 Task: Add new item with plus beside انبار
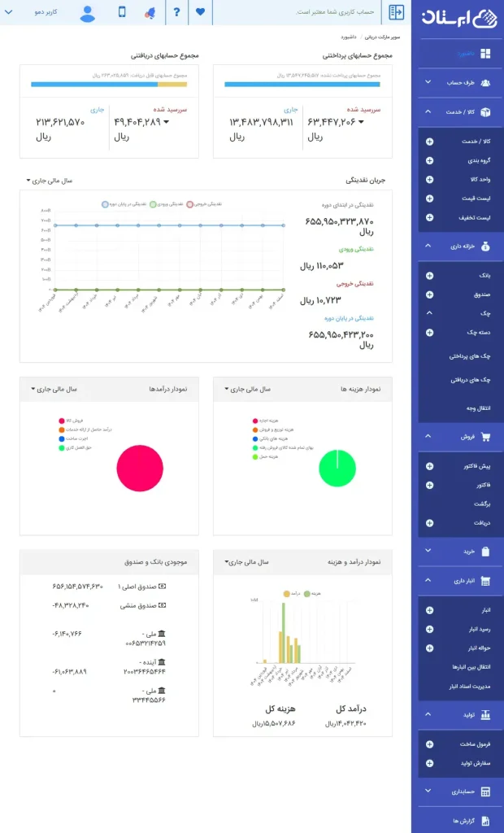(x=429, y=609)
